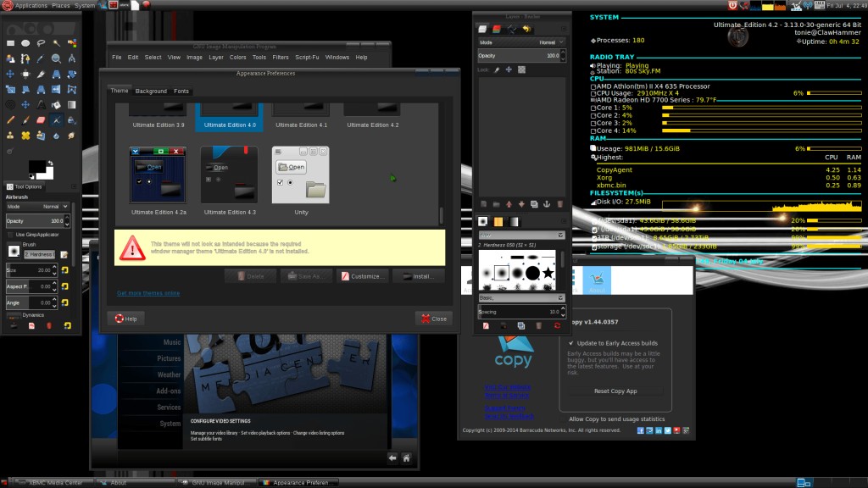Image resolution: width=868 pixels, height=488 pixels.
Task: Toggle Update to Early Access builds checkbox
Action: coord(570,343)
